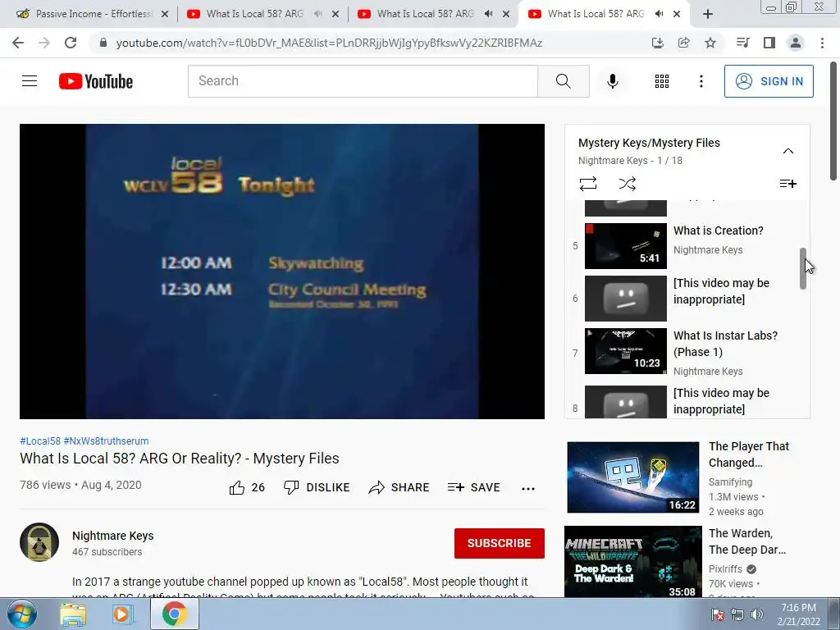
Task: Open the YouTube apps grid
Action: pos(662,81)
